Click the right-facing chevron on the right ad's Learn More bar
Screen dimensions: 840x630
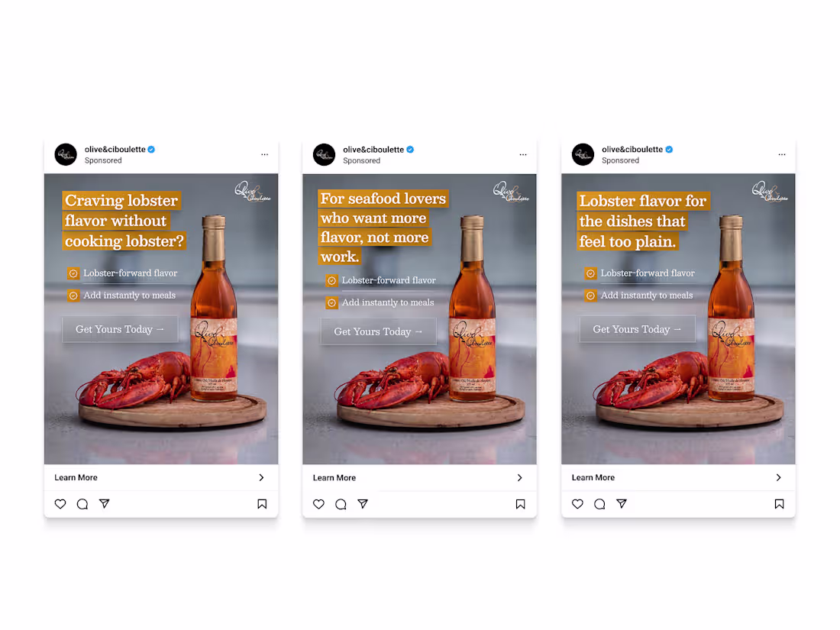[x=779, y=477]
